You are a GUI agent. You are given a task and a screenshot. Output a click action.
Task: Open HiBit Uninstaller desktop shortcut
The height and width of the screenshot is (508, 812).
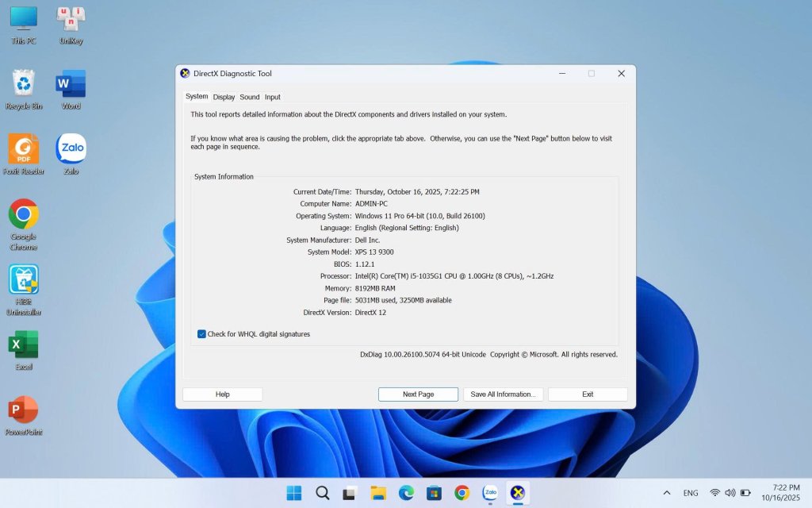click(24, 280)
